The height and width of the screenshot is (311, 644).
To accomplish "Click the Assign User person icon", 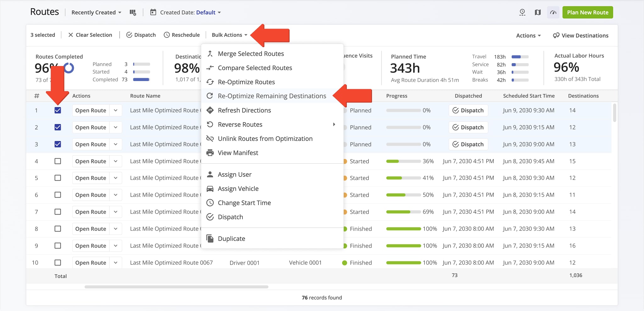I will pos(210,174).
